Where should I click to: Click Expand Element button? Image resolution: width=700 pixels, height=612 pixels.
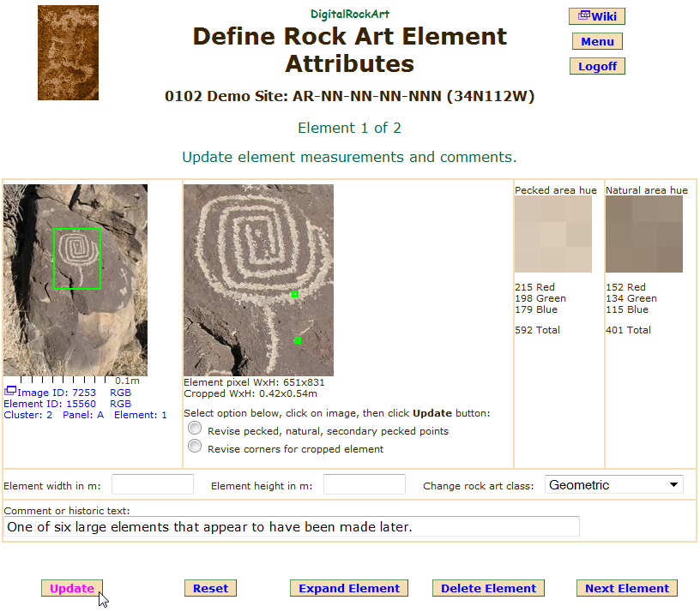click(x=349, y=588)
